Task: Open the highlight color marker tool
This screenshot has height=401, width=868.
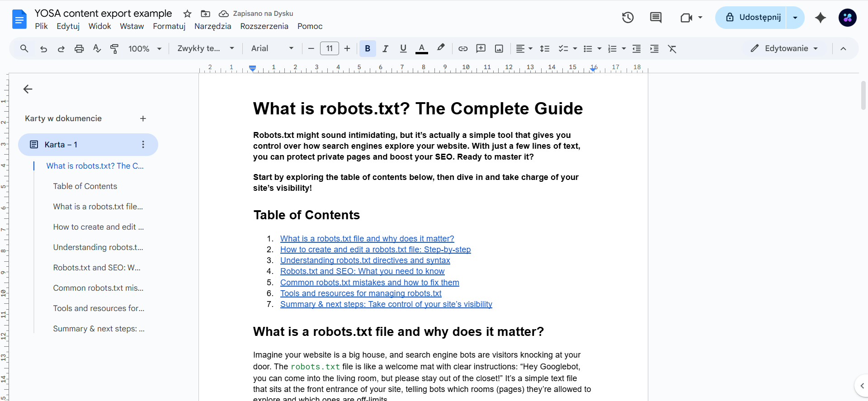Action: tap(441, 48)
